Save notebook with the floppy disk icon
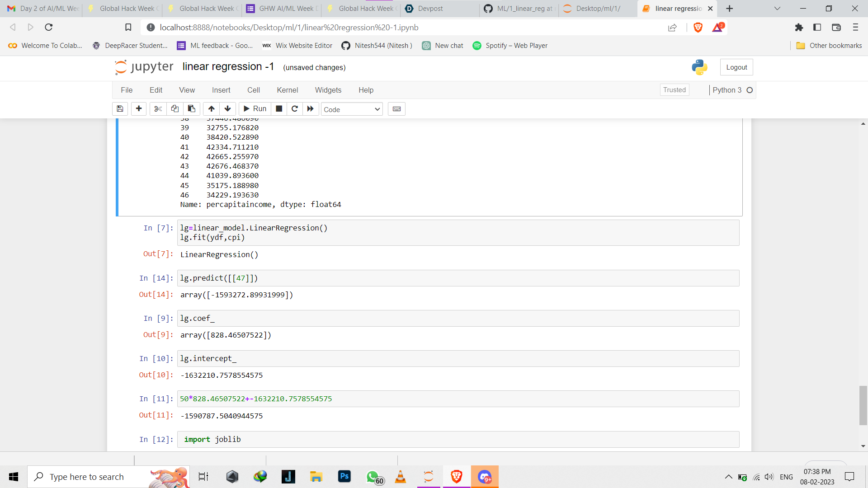The image size is (868, 488). (120, 109)
